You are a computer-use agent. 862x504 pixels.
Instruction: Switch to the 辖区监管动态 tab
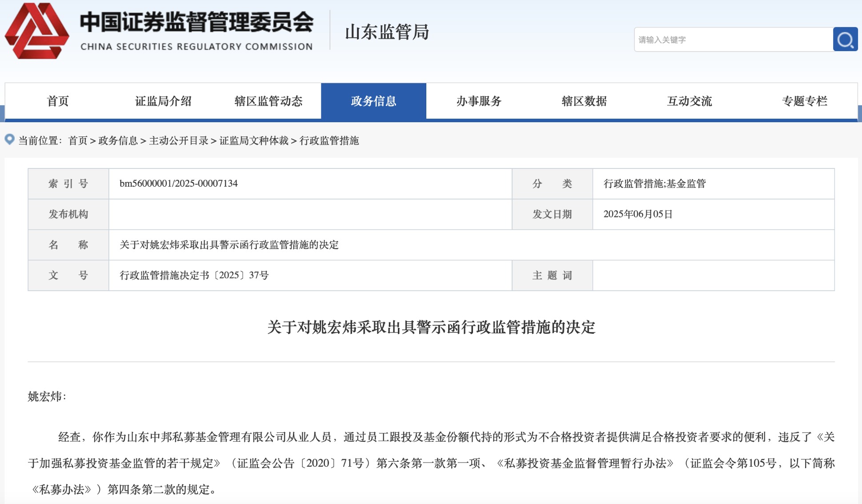pos(269,101)
